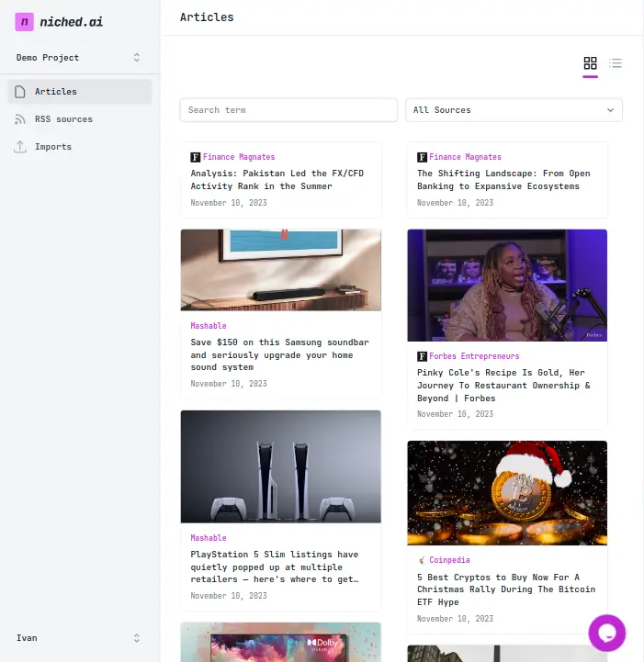Open the purple chat support bubble
Screen dimensions: 644x662
(607, 633)
